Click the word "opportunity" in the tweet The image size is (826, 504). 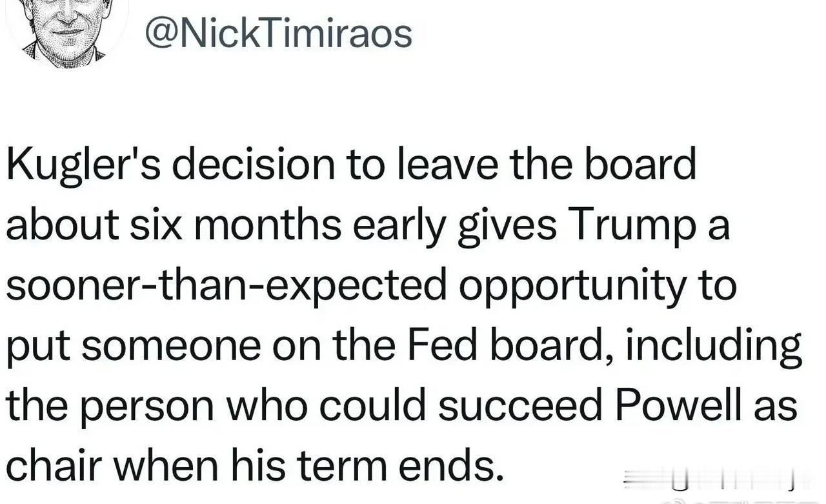[572, 286]
